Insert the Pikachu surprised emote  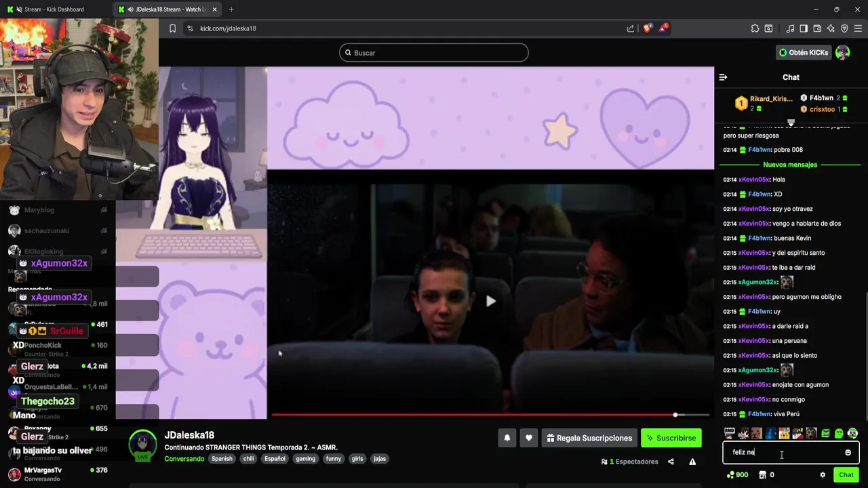[x=784, y=433]
